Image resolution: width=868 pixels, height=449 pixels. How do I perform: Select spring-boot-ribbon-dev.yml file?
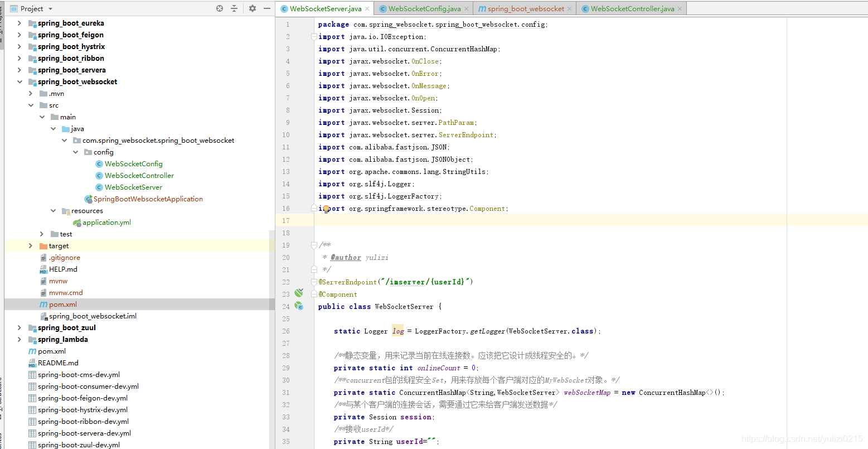coord(83,421)
